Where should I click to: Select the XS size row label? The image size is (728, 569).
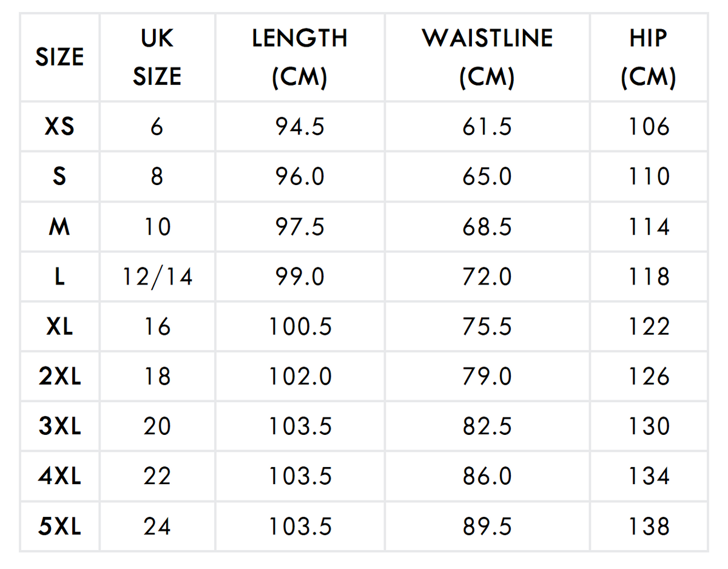59,127
